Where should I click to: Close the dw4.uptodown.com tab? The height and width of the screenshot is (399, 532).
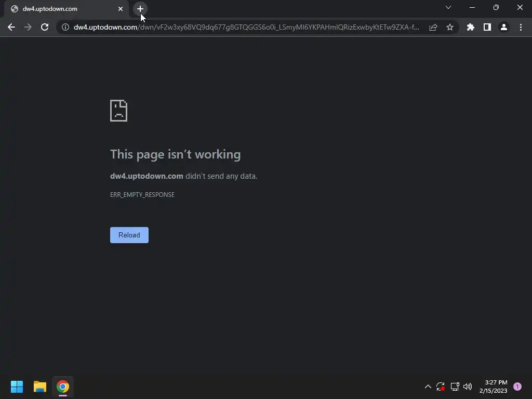[x=121, y=9]
